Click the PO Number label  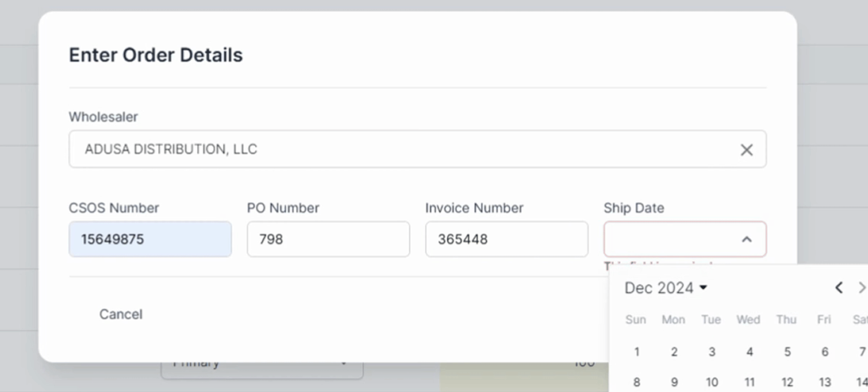coord(283,208)
